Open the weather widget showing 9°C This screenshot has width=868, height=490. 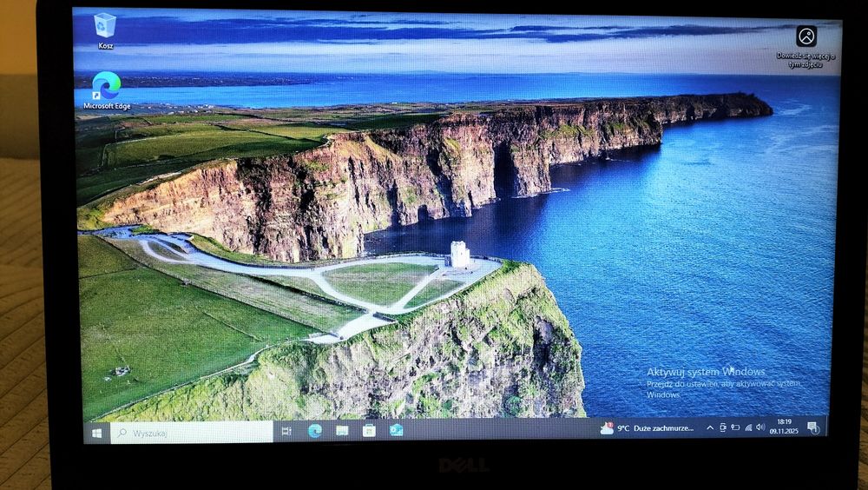tap(648, 428)
